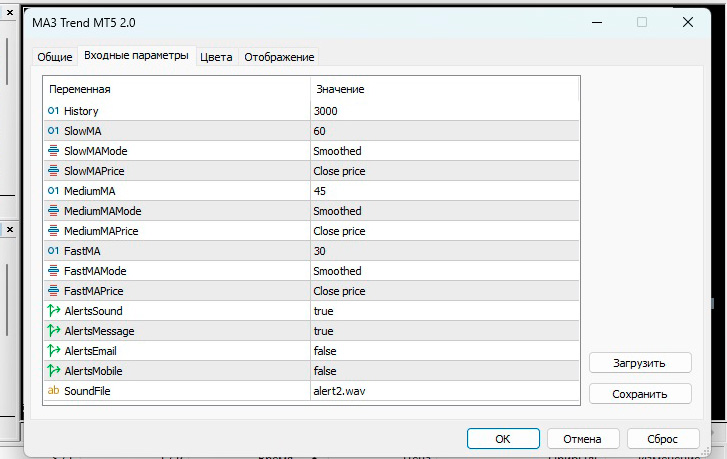
Task: Click the integer icon beside SlowMA
Action: pyautogui.click(x=54, y=131)
